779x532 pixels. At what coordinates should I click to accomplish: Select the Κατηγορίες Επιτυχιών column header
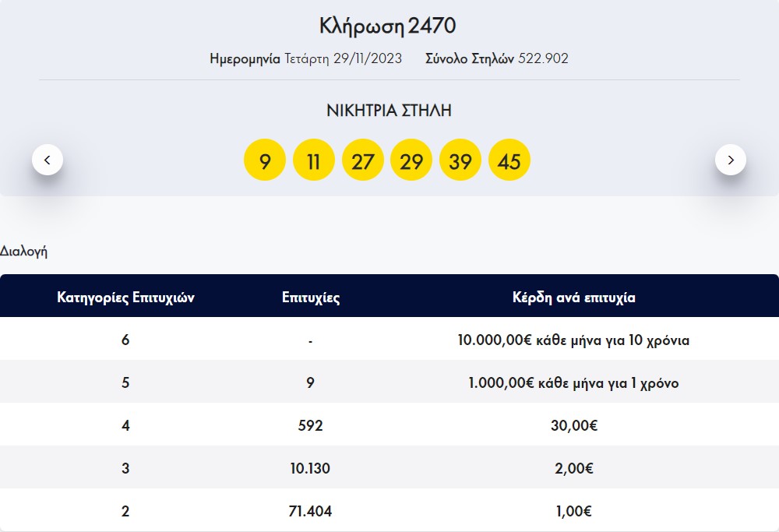pyautogui.click(x=126, y=297)
